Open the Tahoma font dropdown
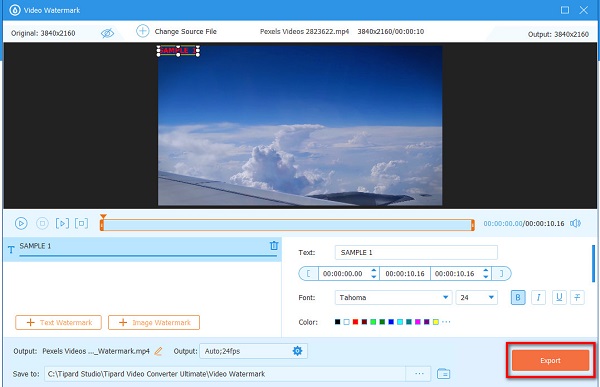 [x=393, y=297]
